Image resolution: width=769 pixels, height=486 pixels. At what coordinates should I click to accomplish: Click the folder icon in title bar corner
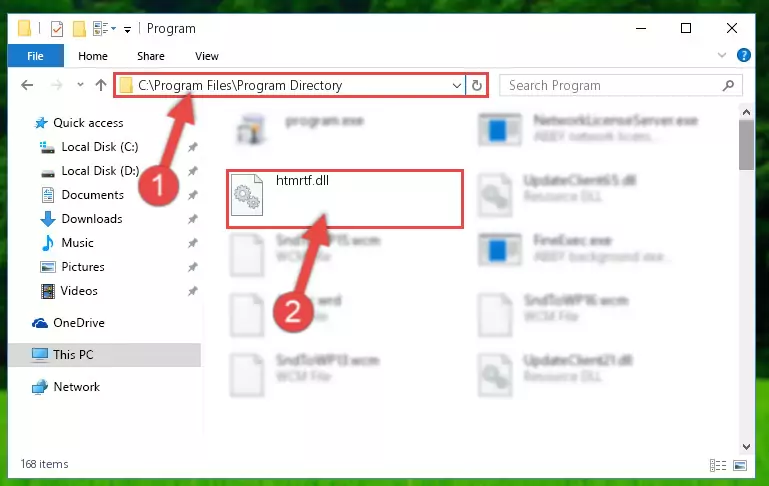tap(25, 28)
